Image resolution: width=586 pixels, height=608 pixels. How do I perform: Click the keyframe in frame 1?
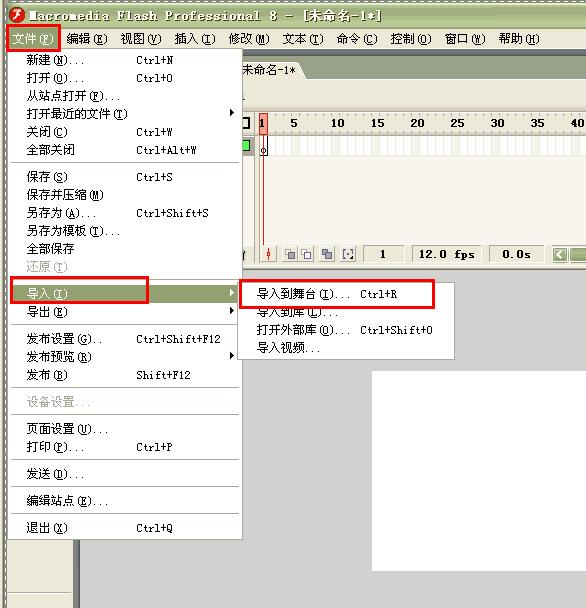click(x=264, y=146)
